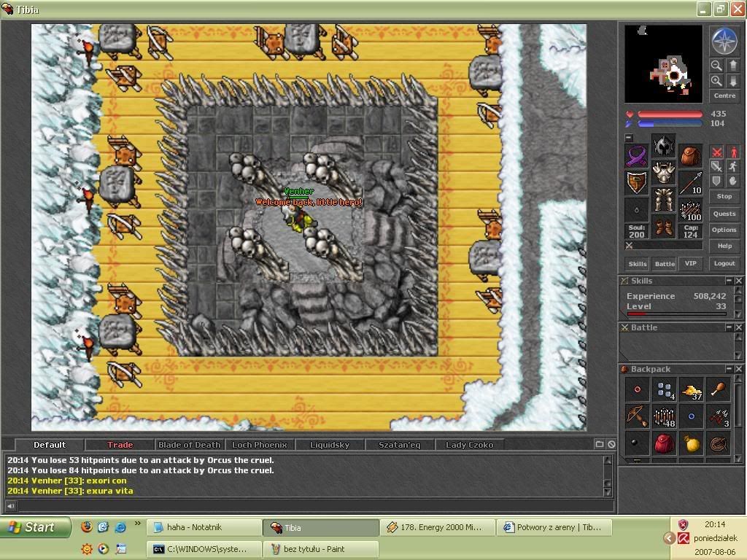
Task: Click the Stop button
Action: click(x=724, y=196)
